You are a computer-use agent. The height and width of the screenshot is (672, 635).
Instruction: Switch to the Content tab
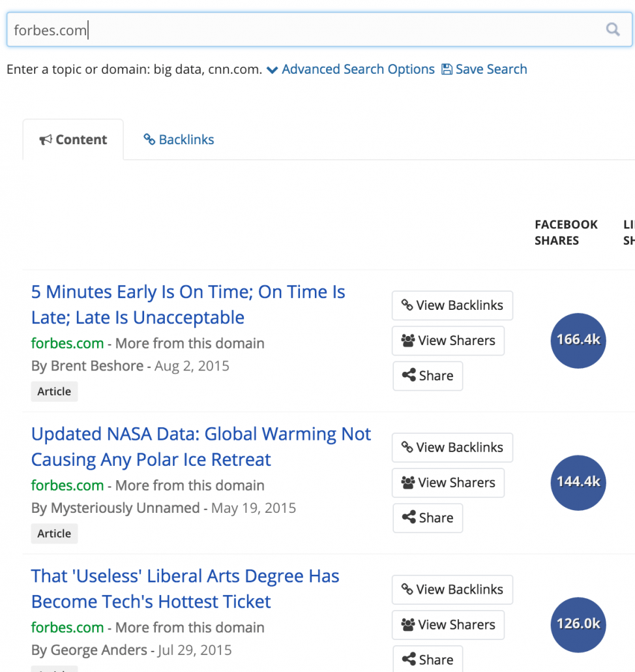tap(73, 139)
